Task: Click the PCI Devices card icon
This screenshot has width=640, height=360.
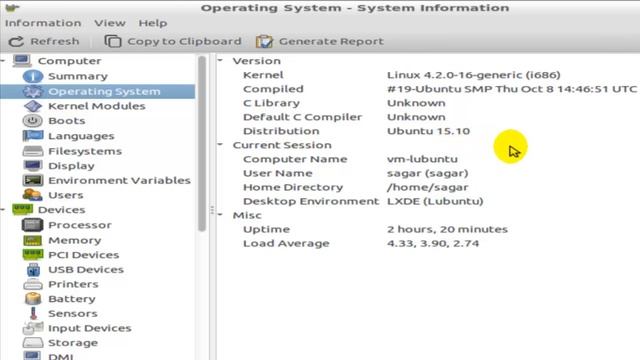Action: (33, 255)
